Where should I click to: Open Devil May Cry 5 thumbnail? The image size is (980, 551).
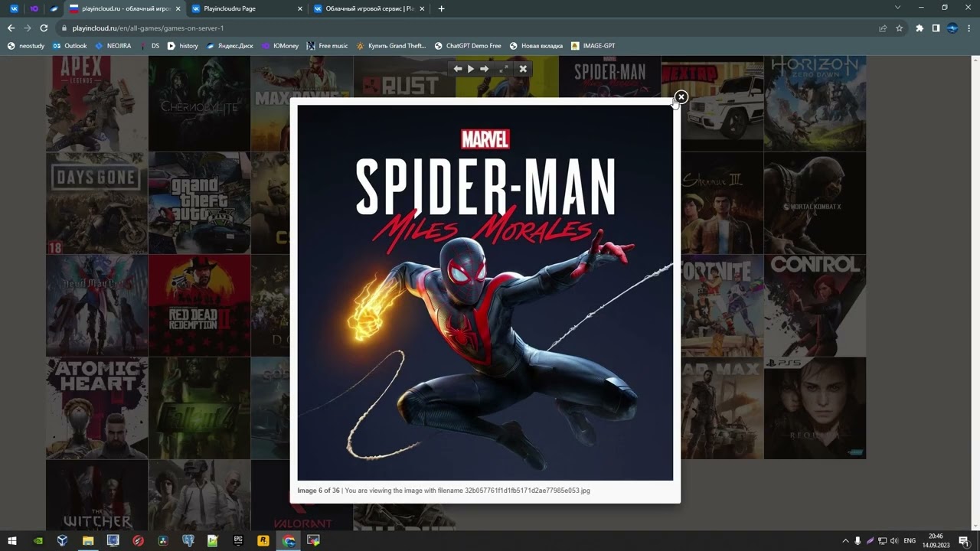click(96, 305)
